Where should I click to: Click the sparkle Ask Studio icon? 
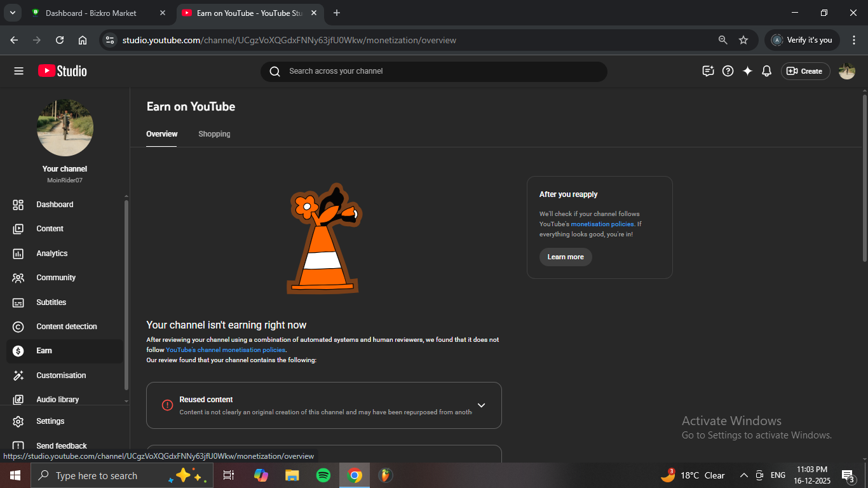click(x=747, y=71)
